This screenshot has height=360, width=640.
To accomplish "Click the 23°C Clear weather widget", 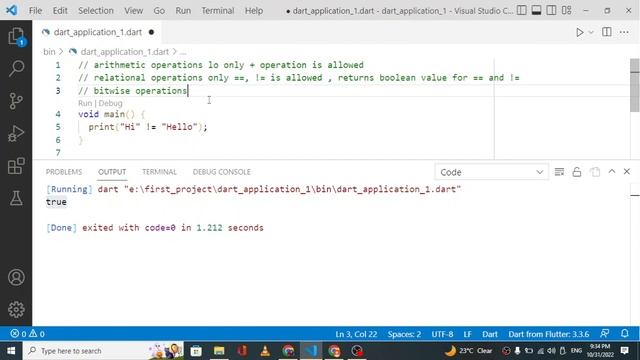I will pos(469,351).
